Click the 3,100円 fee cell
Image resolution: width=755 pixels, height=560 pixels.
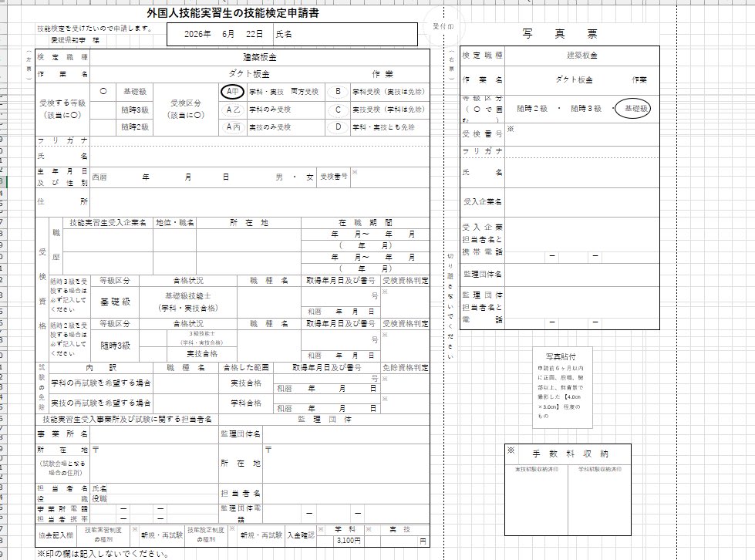pos(349,541)
